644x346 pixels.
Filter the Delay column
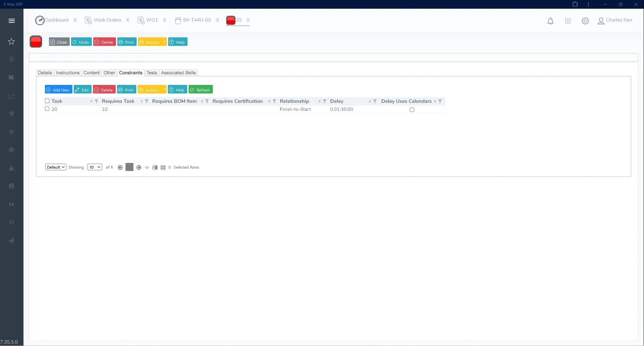(375, 102)
